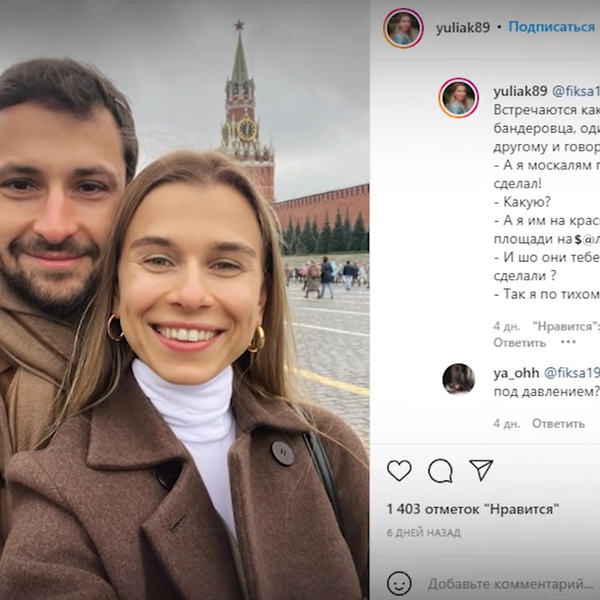Open the ya_ohh commenter avatar
The height and width of the screenshot is (600, 600).
458,379
